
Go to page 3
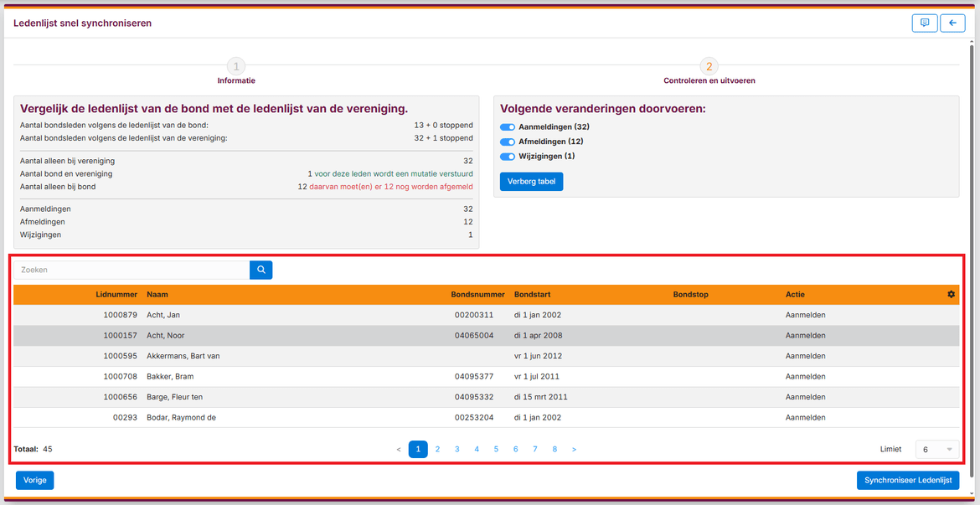click(456, 450)
